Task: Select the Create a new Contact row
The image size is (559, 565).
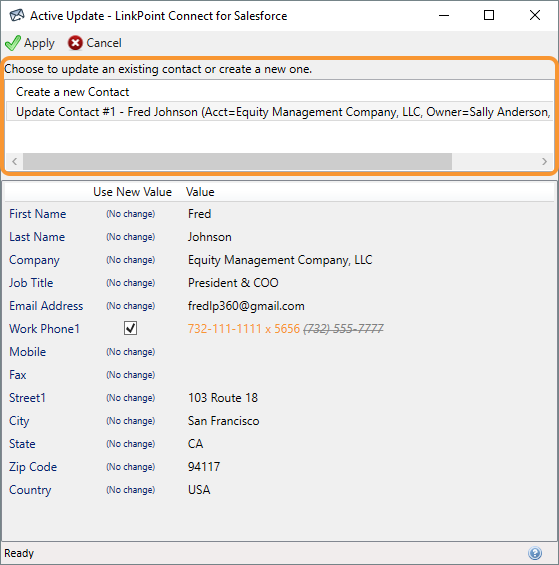Action: pyautogui.click(x=279, y=92)
